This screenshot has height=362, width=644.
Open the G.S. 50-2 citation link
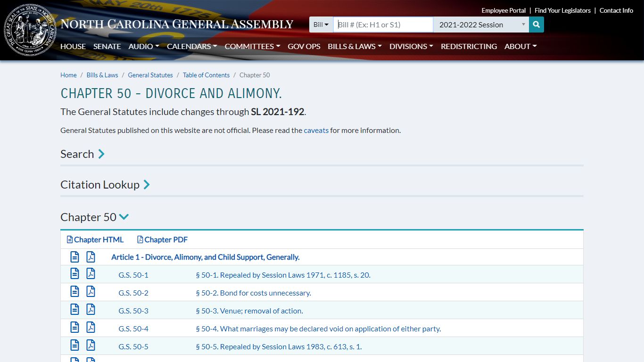[133, 293]
